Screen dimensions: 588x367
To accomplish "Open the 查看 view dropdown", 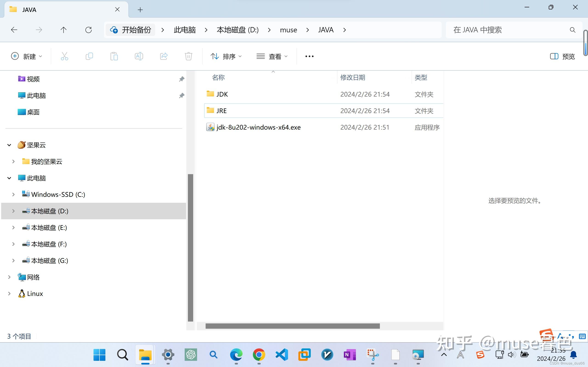I will [272, 56].
